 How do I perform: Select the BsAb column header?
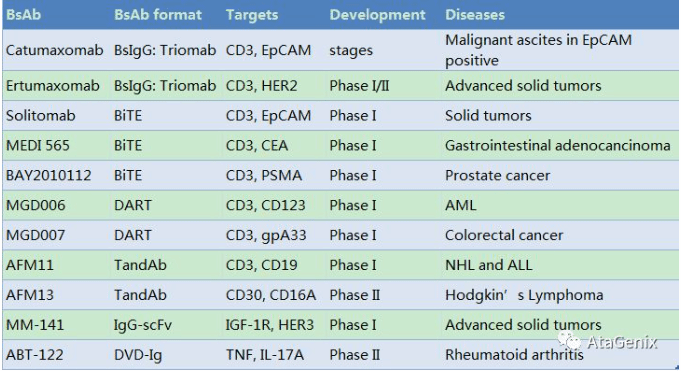[x=23, y=15]
